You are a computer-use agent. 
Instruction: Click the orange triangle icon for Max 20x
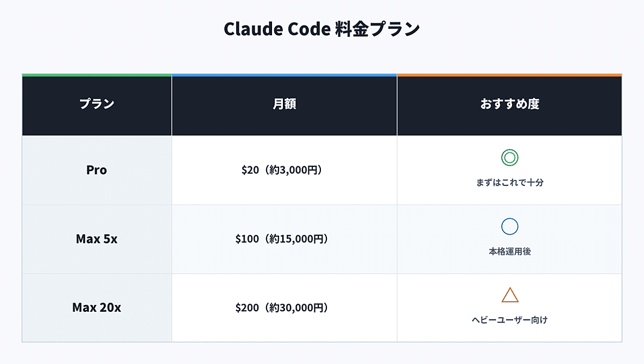[x=510, y=295]
